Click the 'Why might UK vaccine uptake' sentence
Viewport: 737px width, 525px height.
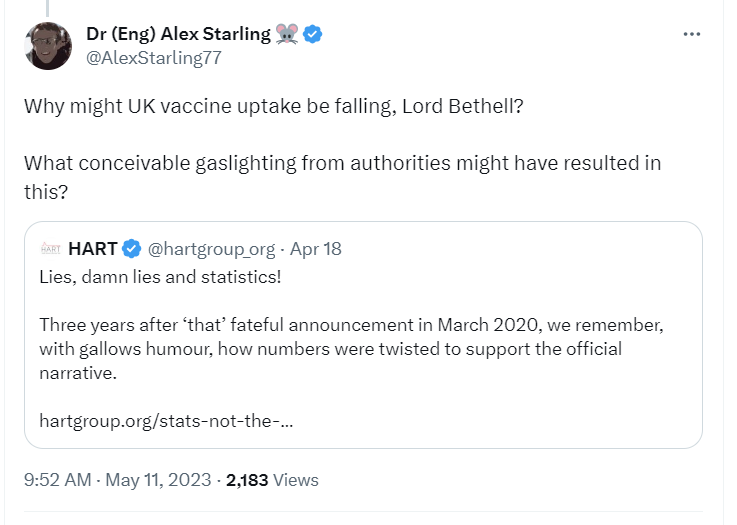pyautogui.click(x=273, y=107)
